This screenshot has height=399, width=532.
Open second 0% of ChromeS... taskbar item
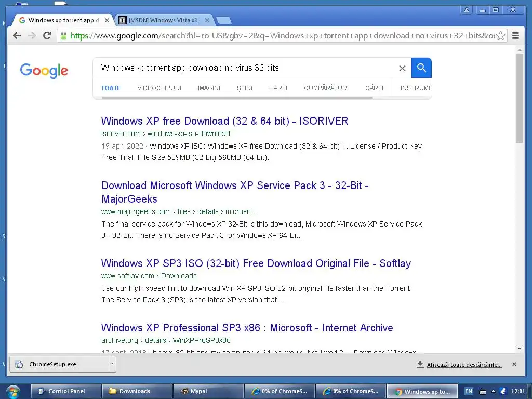pyautogui.click(x=351, y=392)
